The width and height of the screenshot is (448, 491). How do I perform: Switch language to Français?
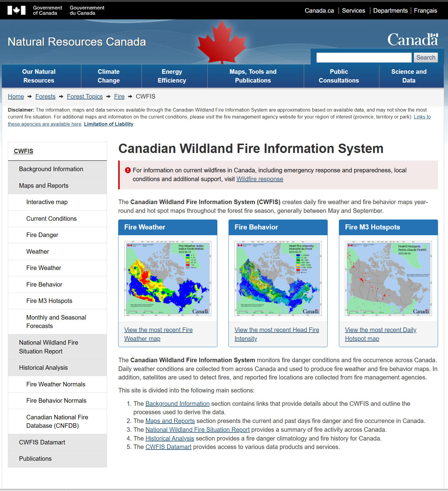click(x=425, y=11)
